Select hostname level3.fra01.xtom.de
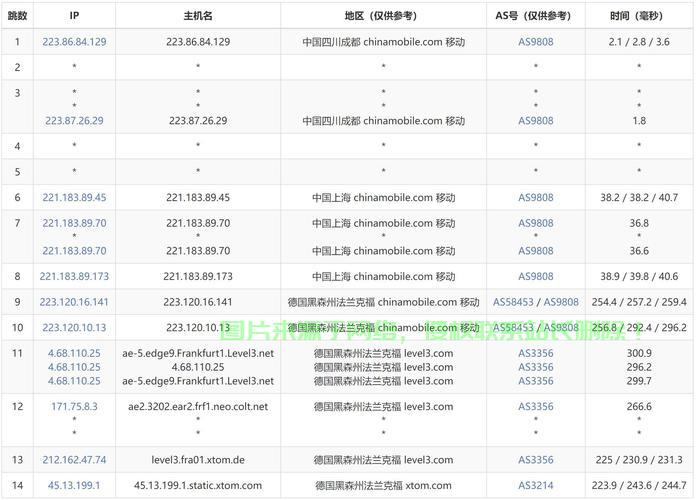 click(x=198, y=460)
